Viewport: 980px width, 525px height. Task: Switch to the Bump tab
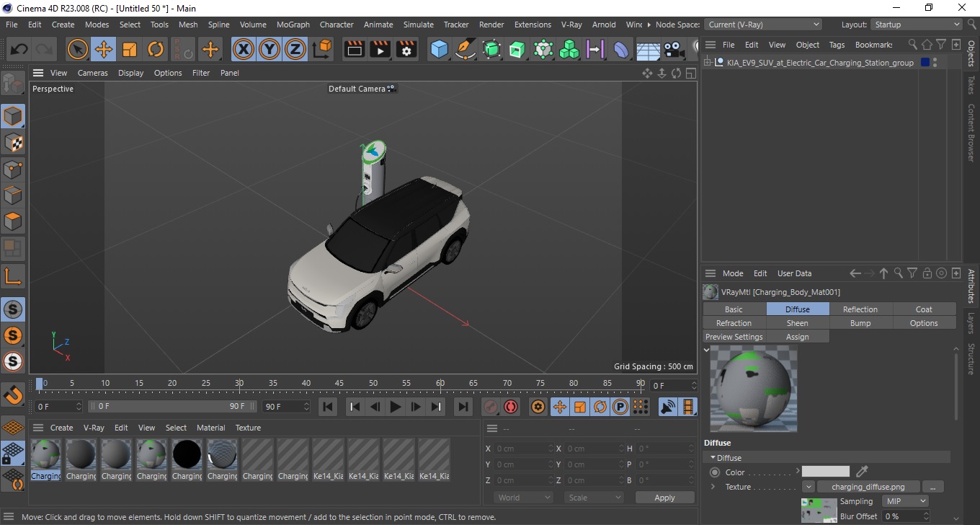tap(860, 323)
